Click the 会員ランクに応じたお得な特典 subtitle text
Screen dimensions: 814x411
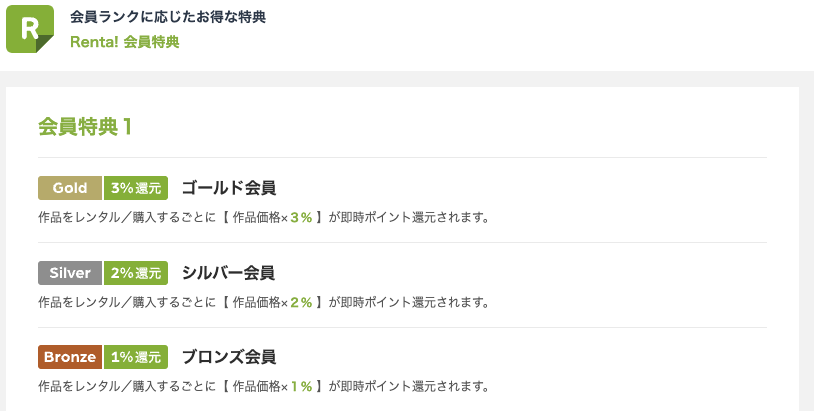click(168, 17)
